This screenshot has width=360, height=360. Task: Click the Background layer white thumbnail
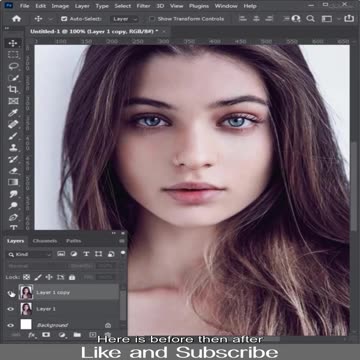click(x=26, y=324)
